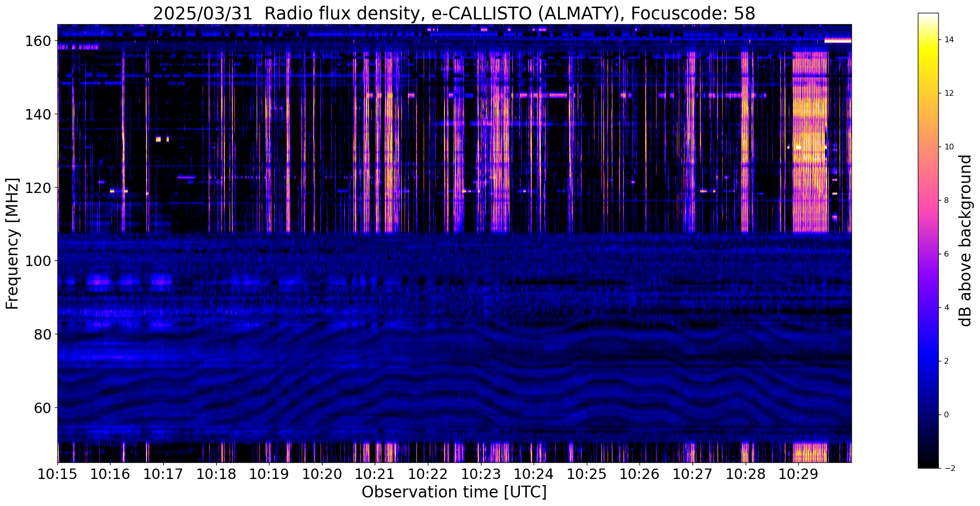Click the 10:21 time tick label
Viewport: 980px width, 506px height.
[375, 474]
